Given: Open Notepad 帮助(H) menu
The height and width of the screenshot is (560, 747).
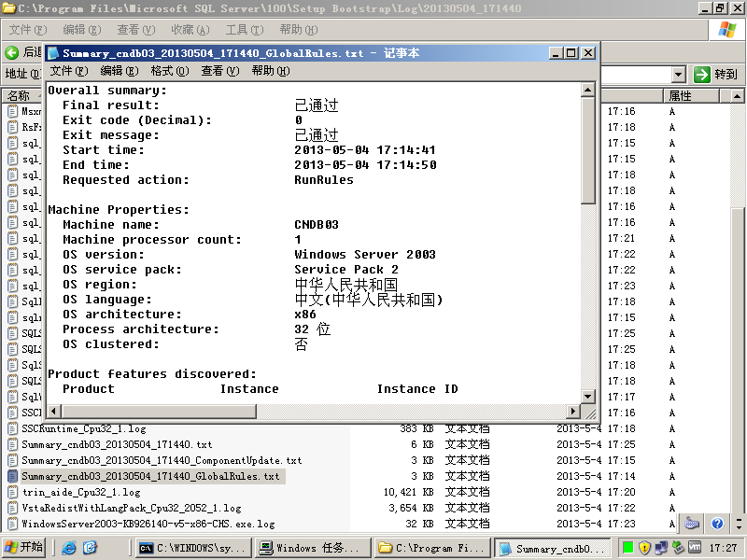Looking at the screenshot, I should pyautogui.click(x=270, y=71).
